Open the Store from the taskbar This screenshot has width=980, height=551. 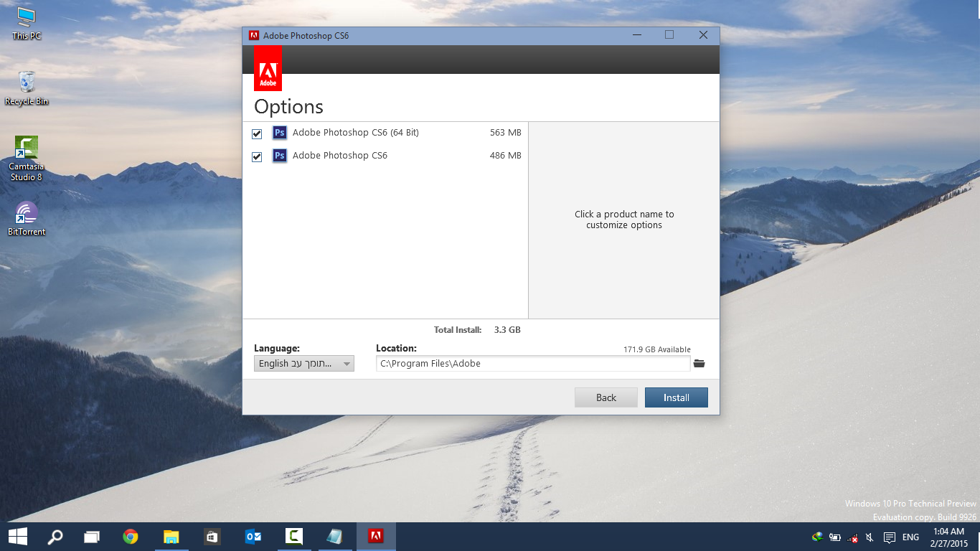tap(212, 537)
